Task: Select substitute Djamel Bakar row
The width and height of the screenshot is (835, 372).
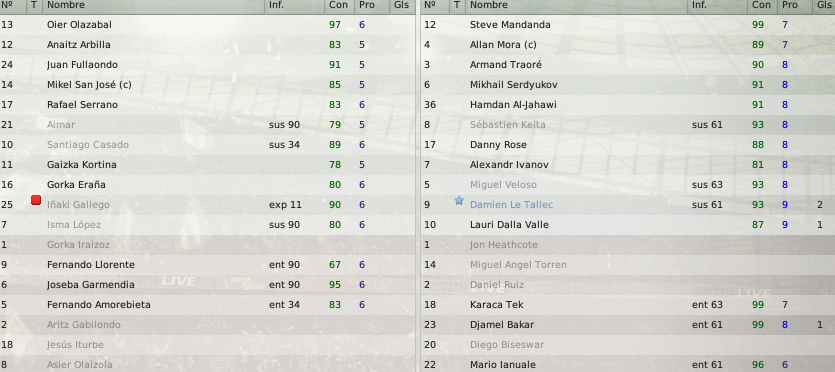Action: [628, 325]
